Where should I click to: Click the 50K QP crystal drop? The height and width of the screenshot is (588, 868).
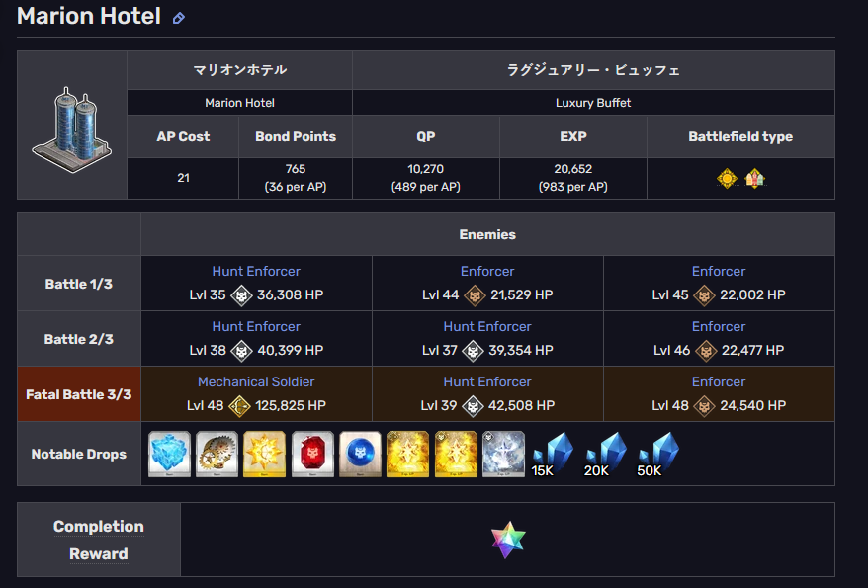click(657, 455)
